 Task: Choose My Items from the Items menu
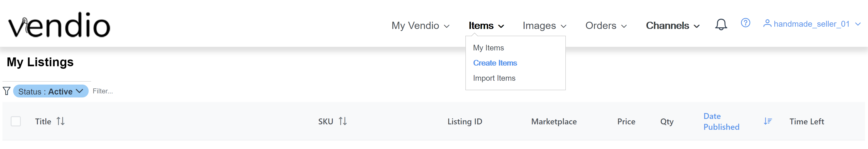pos(488,48)
